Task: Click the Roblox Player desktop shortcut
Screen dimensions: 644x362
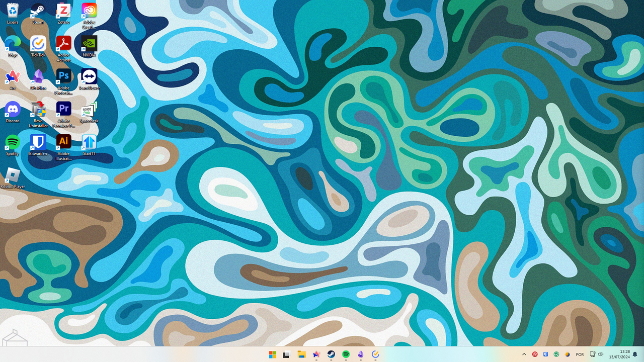Action: point(13,175)
